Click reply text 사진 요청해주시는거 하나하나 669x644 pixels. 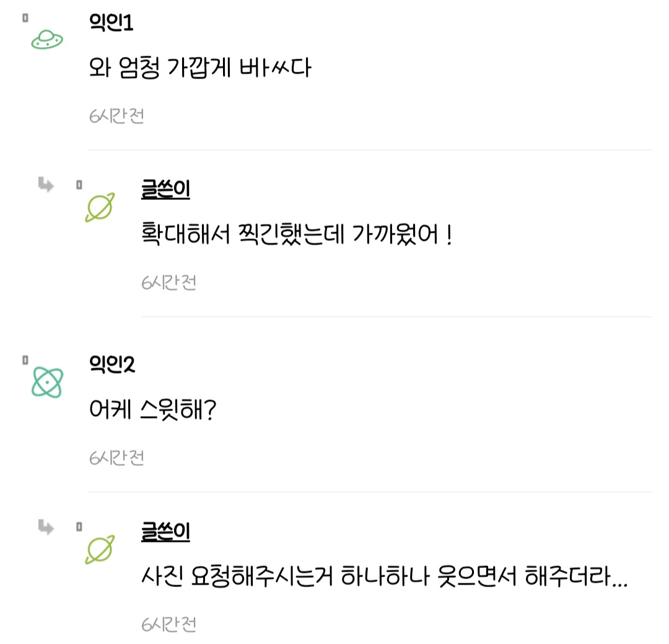[384, 578]
